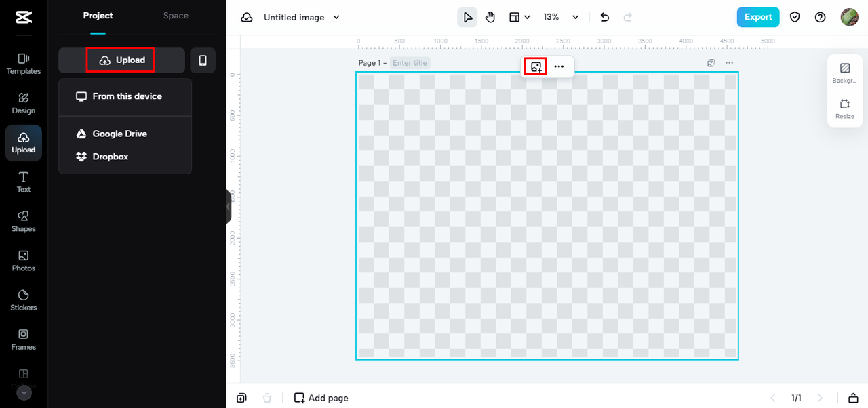Viewport: 868px width, 408px height.
Task: Click the Upload button in panel
Action: click(121, 60)
